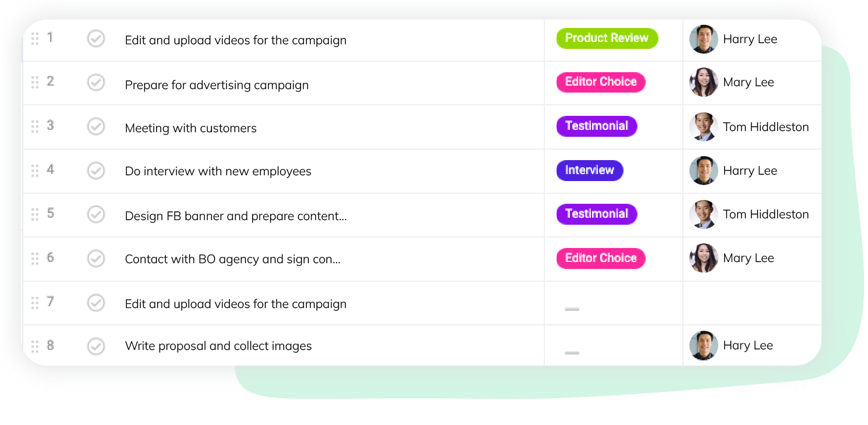The image size is (868, 425).
Task: Click the Product Review tag
Action: click(x=607, y=38)
